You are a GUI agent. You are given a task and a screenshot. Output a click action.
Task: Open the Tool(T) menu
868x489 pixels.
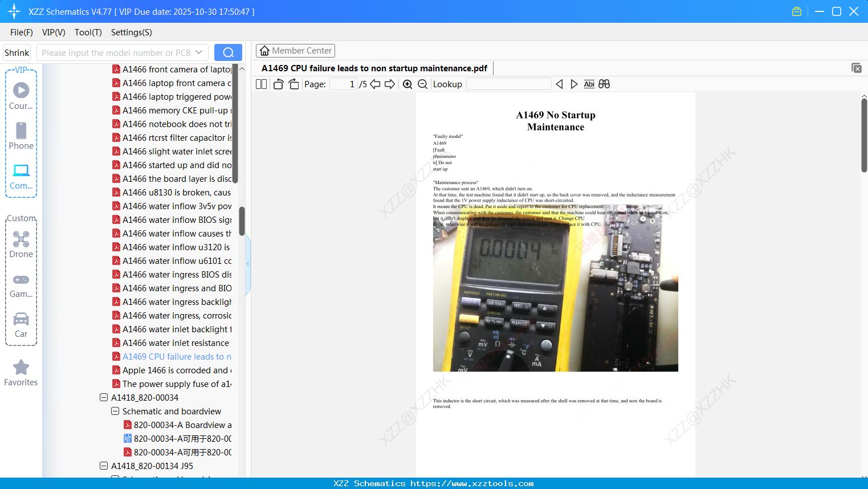point(88,32)
